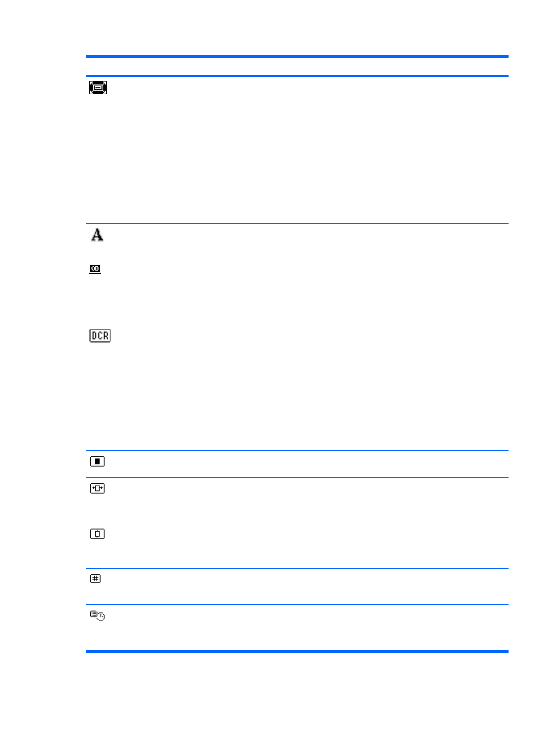560x745 pixels.
Task: Click the clock part of the timeout icon
Action: [x=101, y=617]
